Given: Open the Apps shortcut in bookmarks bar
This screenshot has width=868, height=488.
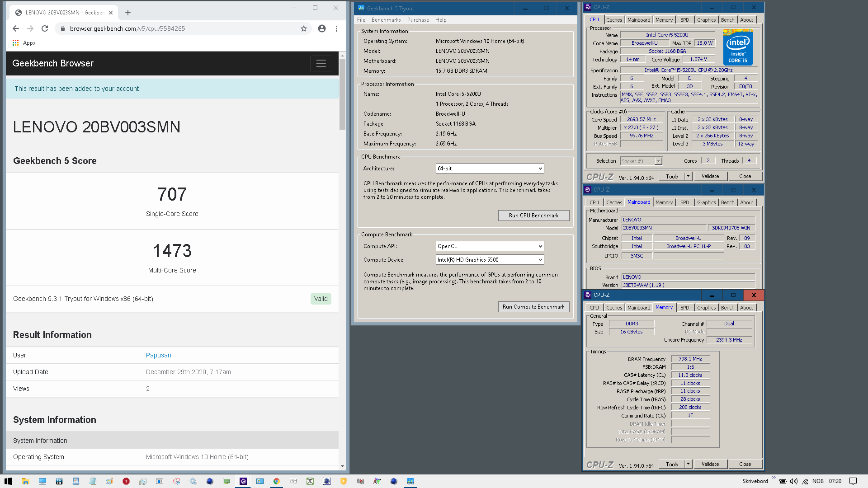Looking at the screenshot, I should pos(24,43).
